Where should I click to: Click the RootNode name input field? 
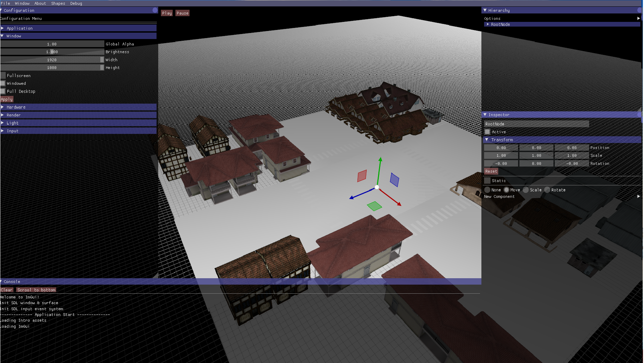[x=536, y=124]
